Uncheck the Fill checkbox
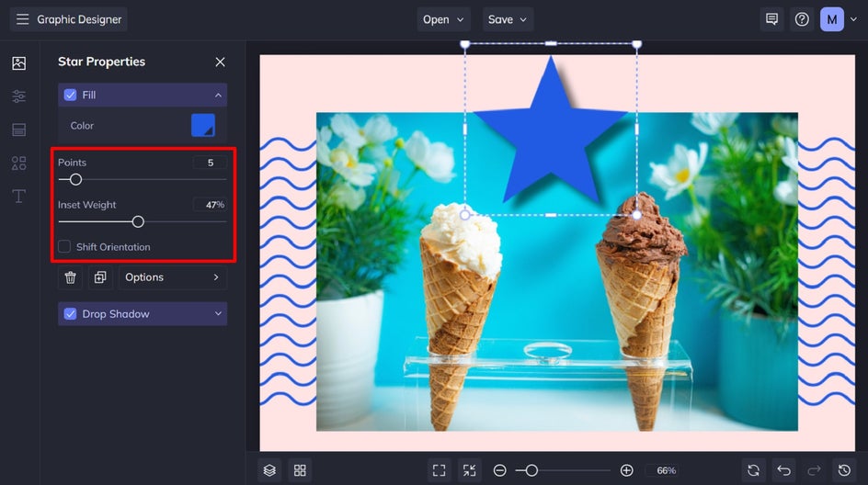The height and width of the screenshot is (485, 868). tap(70, 95)
